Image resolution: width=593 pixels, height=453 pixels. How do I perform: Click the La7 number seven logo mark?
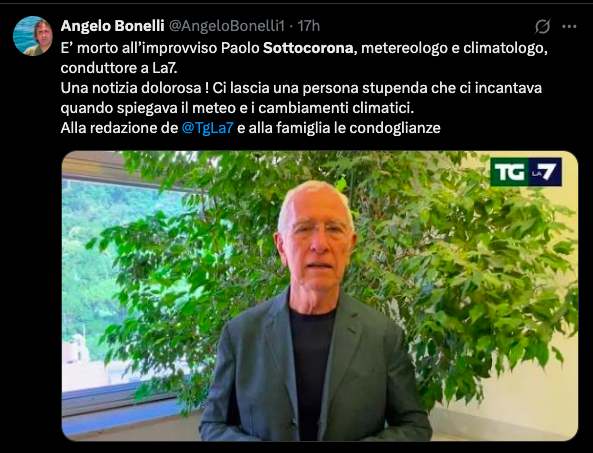tap(545, 172)
